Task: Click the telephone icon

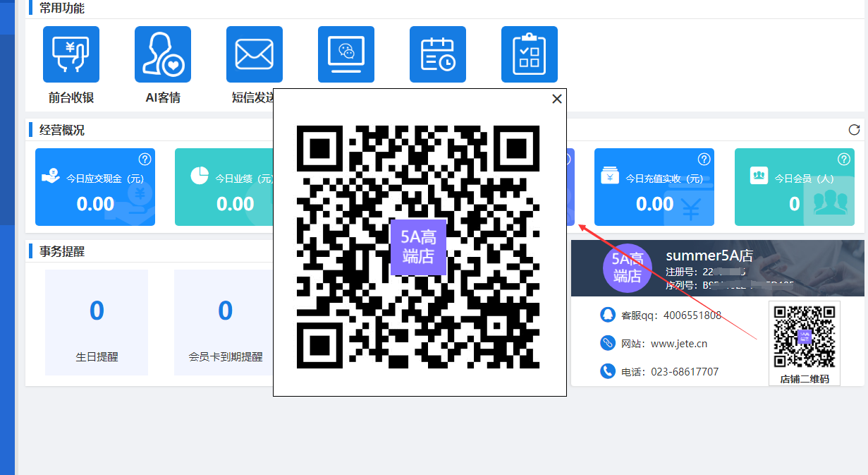Action: [607, 371]
